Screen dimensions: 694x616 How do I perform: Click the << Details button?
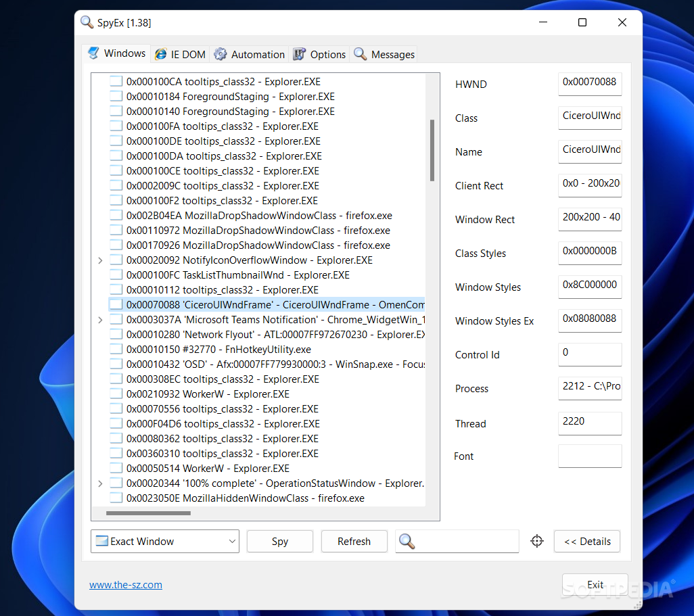pos(587,541)
